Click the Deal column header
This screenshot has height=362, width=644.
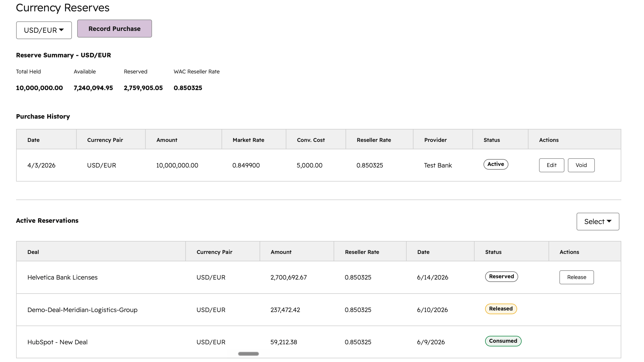click(x=33, y=252)
